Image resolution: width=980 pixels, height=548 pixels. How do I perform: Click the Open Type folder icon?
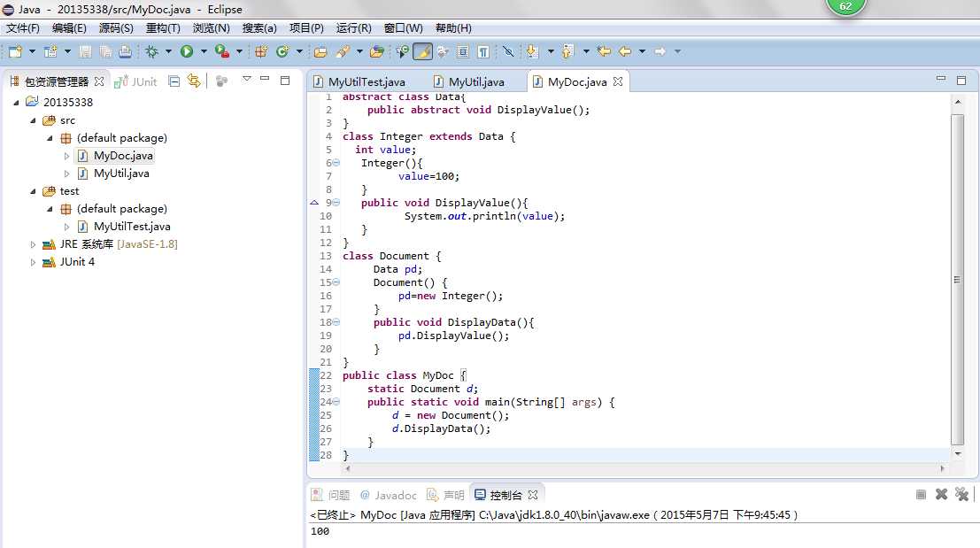click(320, 51)
